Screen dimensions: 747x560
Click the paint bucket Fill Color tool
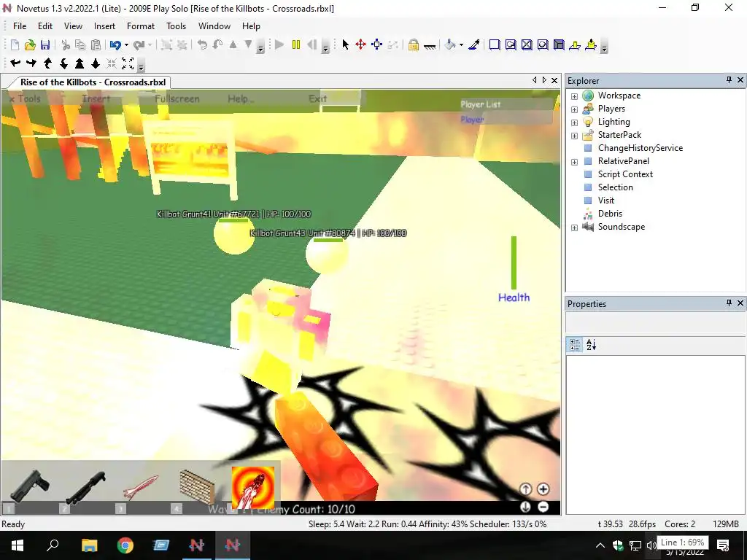tap(449, 44)
